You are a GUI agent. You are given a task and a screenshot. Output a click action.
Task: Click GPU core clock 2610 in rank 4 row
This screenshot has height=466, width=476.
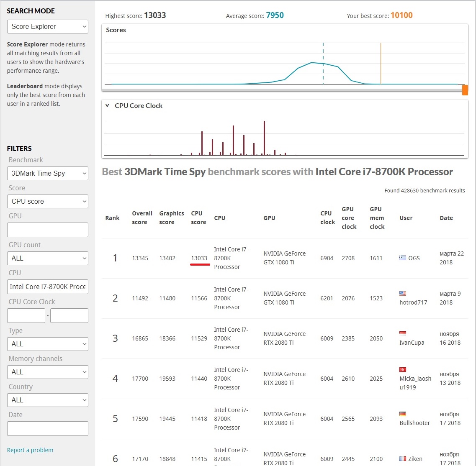point(348,379)
